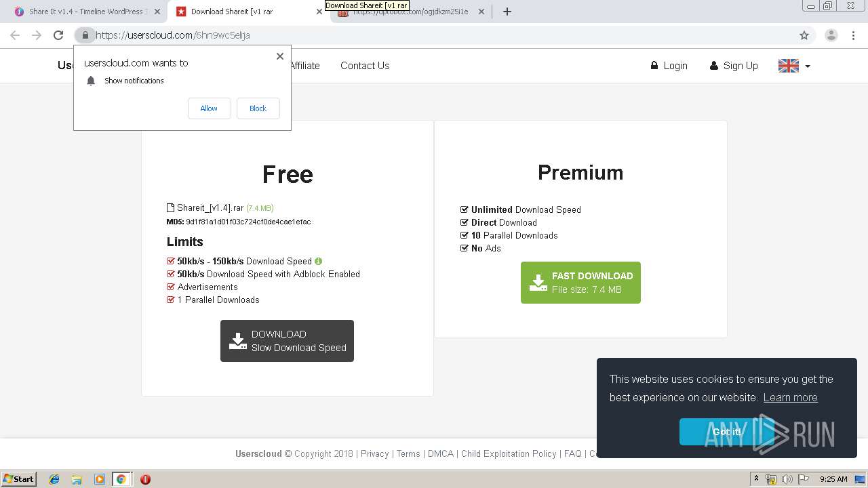Click the file icon next to Shareit_[v1.4].rar
The height and width of the screenshot is (488, 868).
coord(171,208)
